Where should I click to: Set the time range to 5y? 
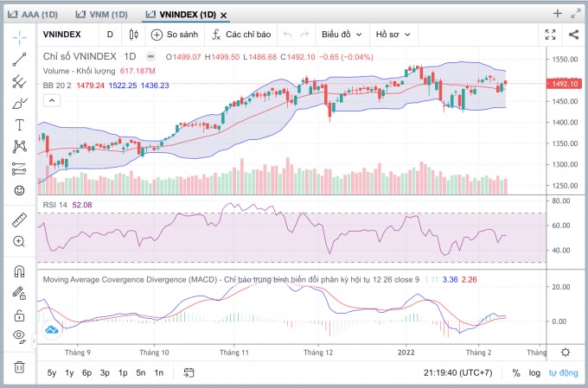point(52,373)
